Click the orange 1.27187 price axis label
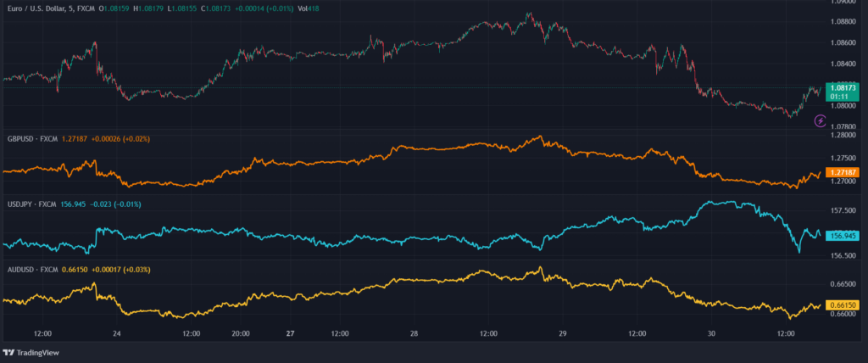868x363 pixels. click(842, 173)
